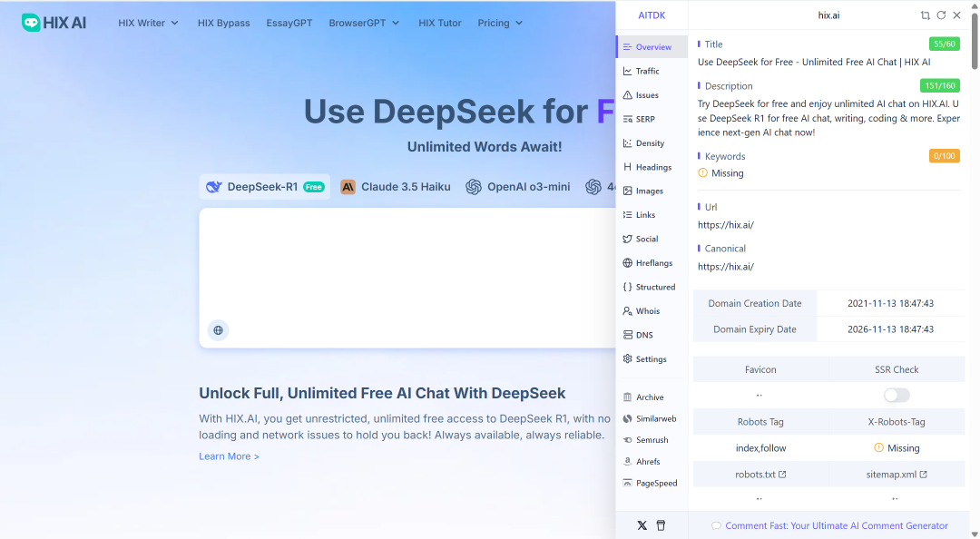Screen dimensions: 980x539
Task: Click the AITDK title link
Action: pos(652,15)
